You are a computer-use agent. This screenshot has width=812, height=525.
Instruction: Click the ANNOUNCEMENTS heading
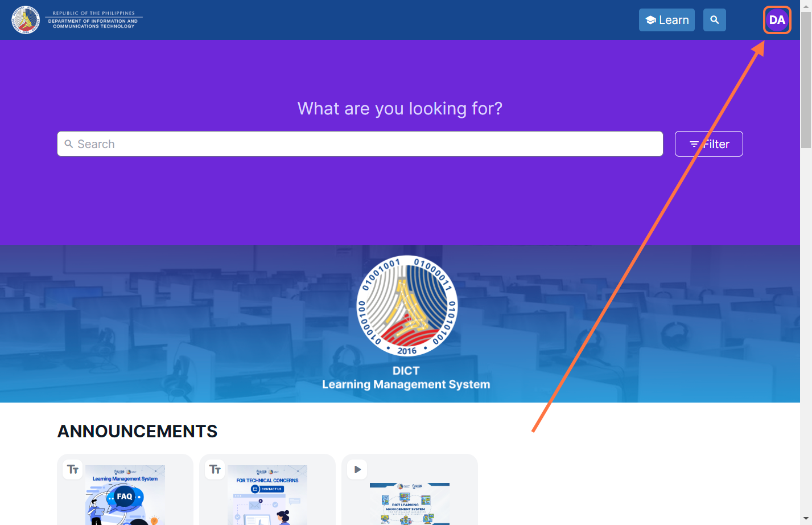[x=138, y=432]
